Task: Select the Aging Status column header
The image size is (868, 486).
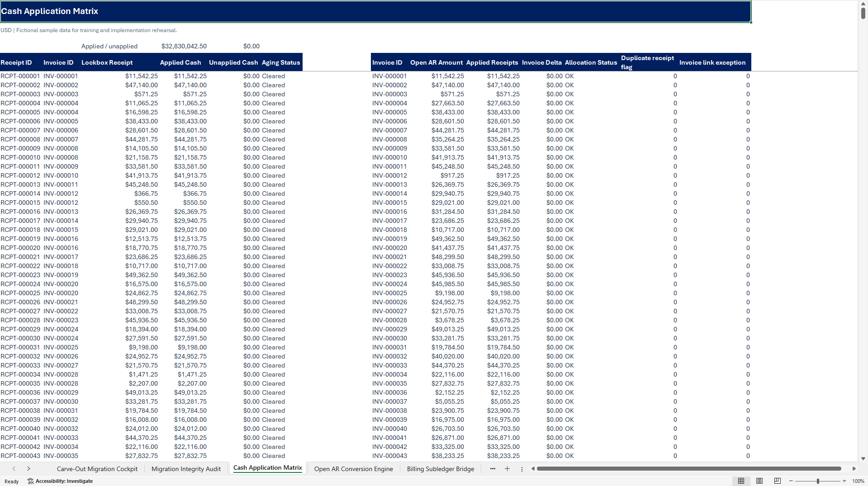Action: [x=281, y=62]
